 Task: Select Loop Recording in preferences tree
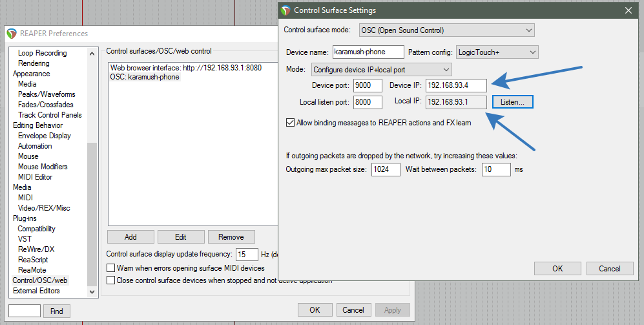(42, 52)
